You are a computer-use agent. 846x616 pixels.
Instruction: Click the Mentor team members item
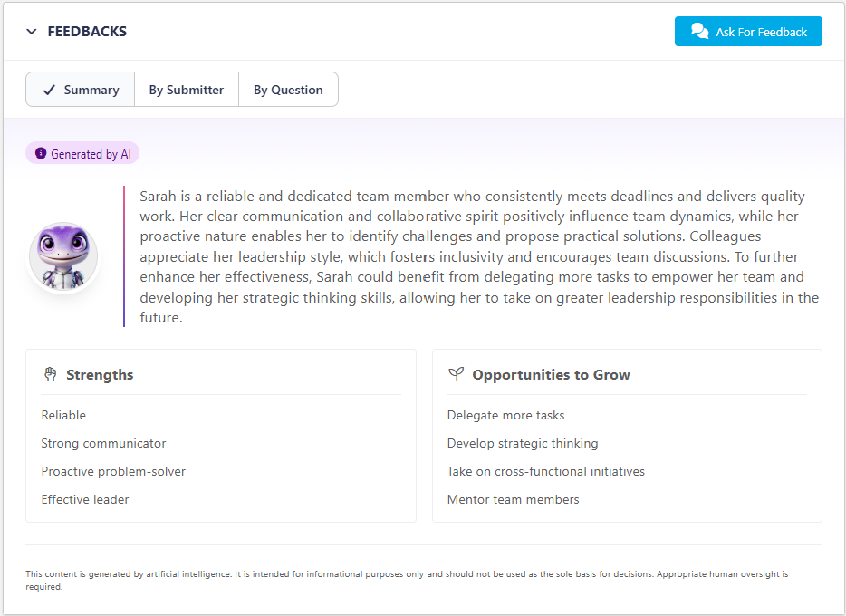(x=513, y=499)
